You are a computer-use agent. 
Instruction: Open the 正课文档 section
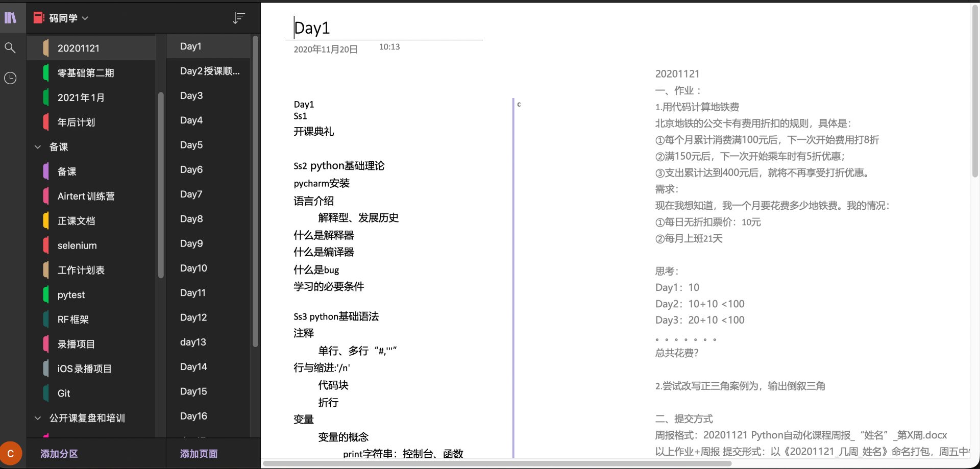click(x=91, y=221)
